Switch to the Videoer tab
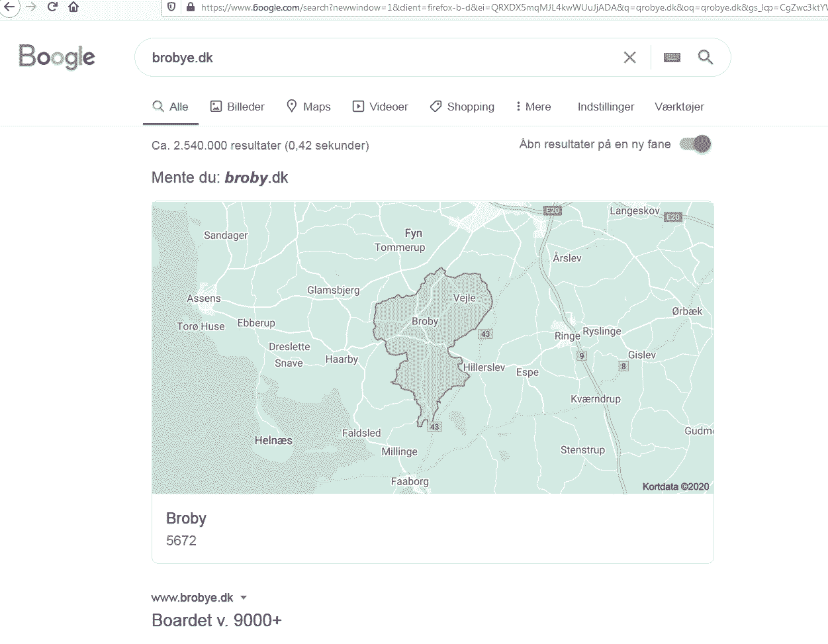Screen dimensions: 828x644 [380, 107]
